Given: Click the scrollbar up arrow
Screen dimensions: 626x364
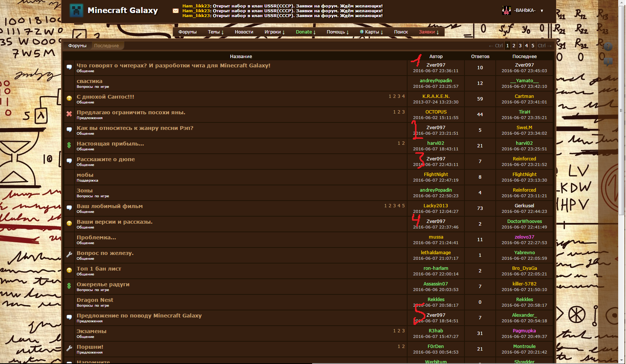Looking at the screenshot, I should click(622, 3).
